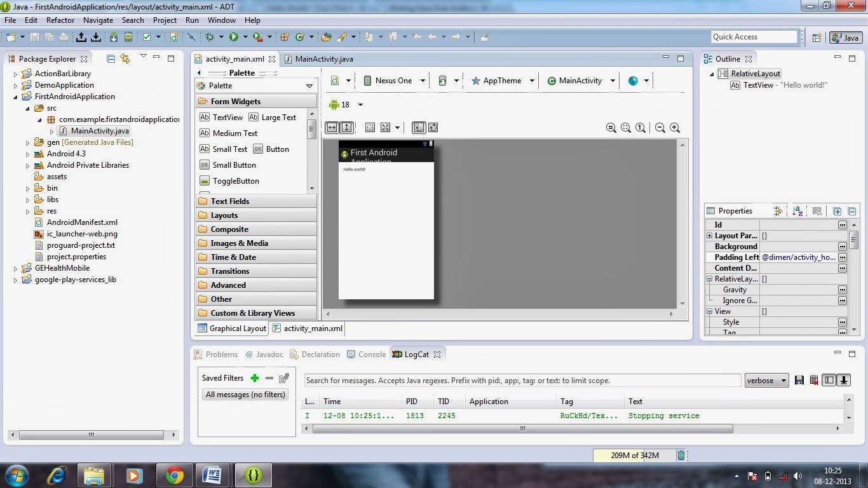Click the heap status memory bar
The image size is (868, 488).
coord(634,455)
